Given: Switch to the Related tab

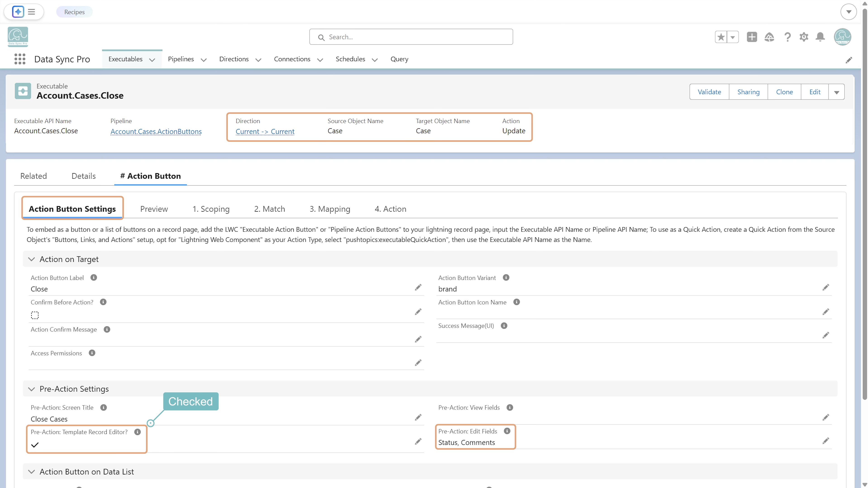Looking at the screenshot, I should [33, 176].
